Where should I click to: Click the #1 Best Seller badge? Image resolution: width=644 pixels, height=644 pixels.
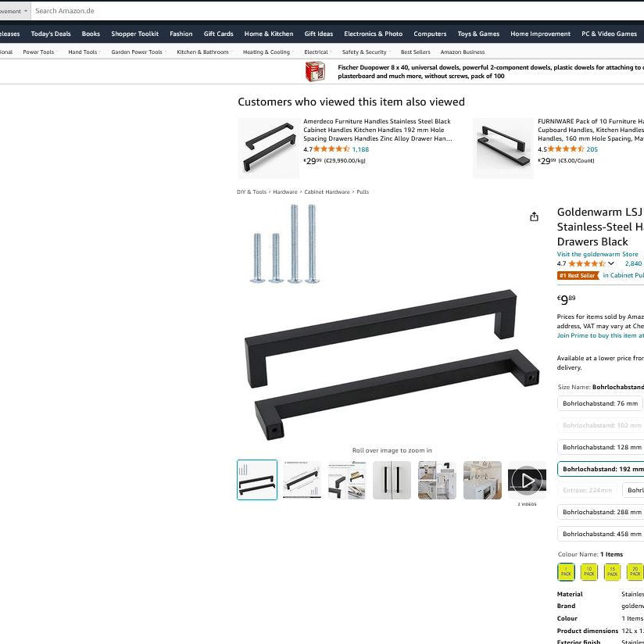(x=578, y=275)
